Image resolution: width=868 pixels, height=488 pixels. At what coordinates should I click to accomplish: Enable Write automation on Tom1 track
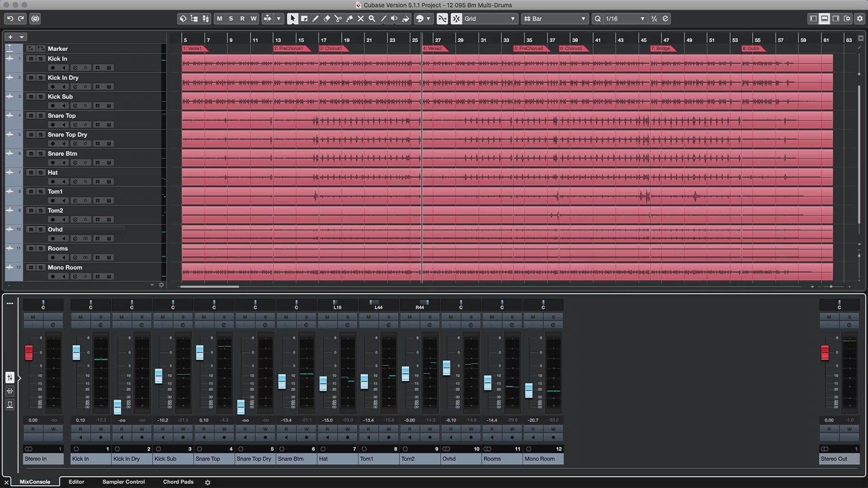[109, 201]
